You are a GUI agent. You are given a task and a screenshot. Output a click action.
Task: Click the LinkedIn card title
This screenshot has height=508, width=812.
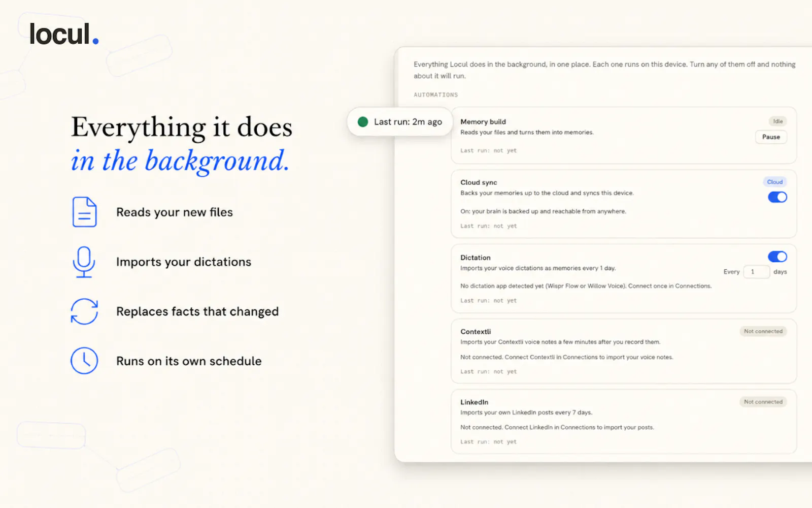tap(474, 402)
